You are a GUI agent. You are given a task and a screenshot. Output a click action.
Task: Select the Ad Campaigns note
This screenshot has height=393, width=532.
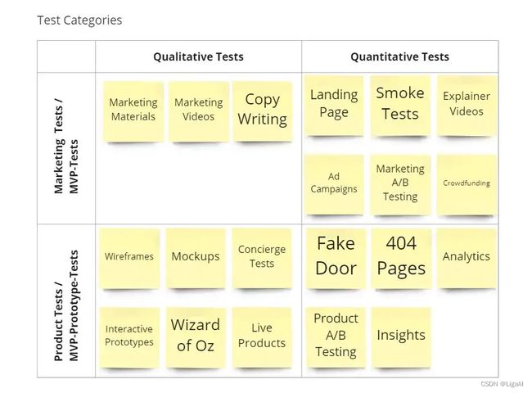coord(334,184)
